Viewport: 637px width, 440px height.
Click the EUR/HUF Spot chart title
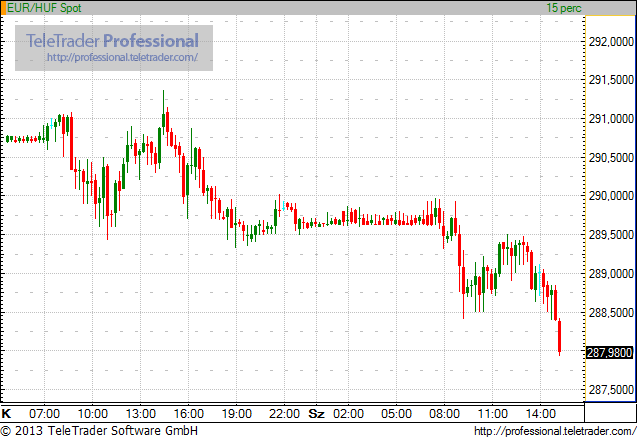44,8
